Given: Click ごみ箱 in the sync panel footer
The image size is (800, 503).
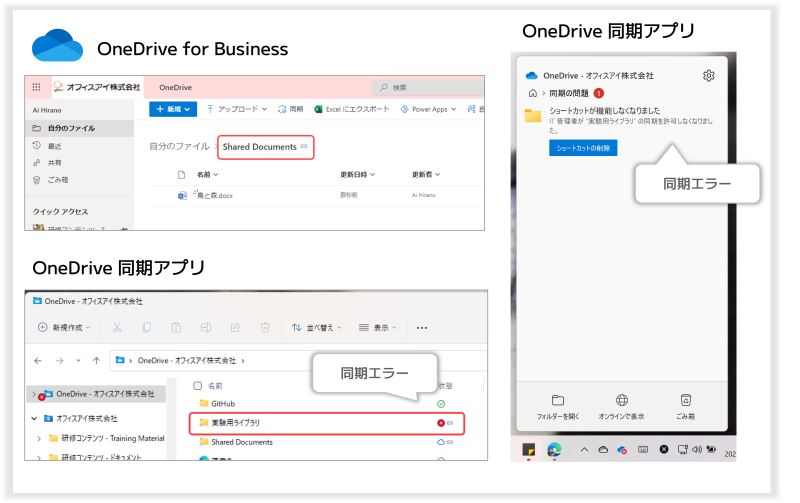Looking at the screenshot, I should click(x=686, y=407).
